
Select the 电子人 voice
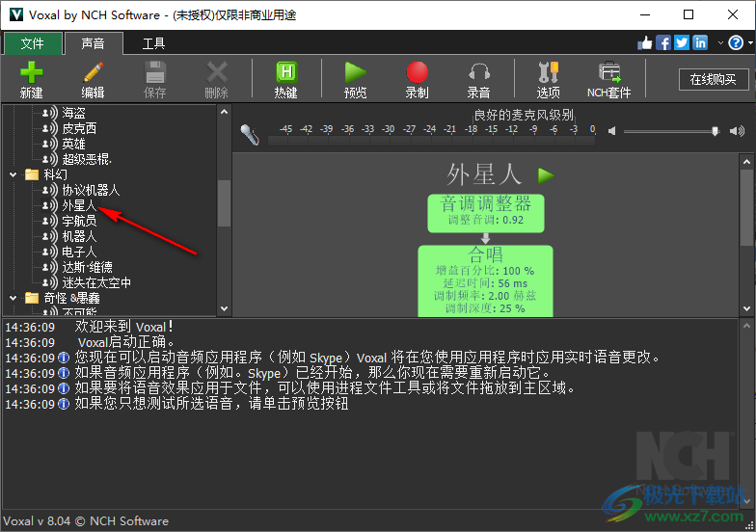[x=79, y=253]
